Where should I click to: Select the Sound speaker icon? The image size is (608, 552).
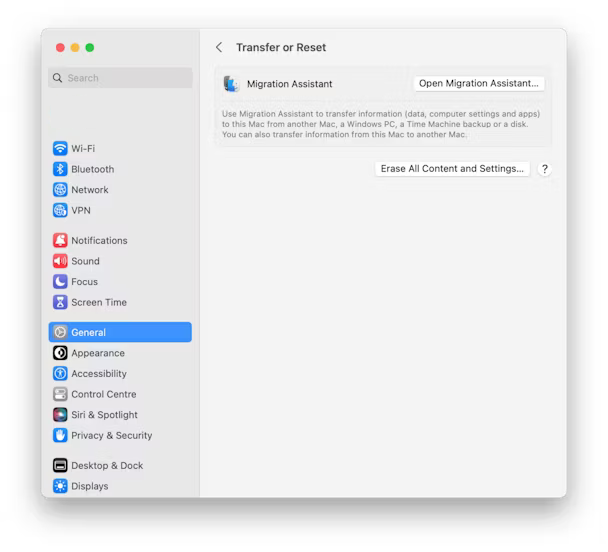coord(60,262)
